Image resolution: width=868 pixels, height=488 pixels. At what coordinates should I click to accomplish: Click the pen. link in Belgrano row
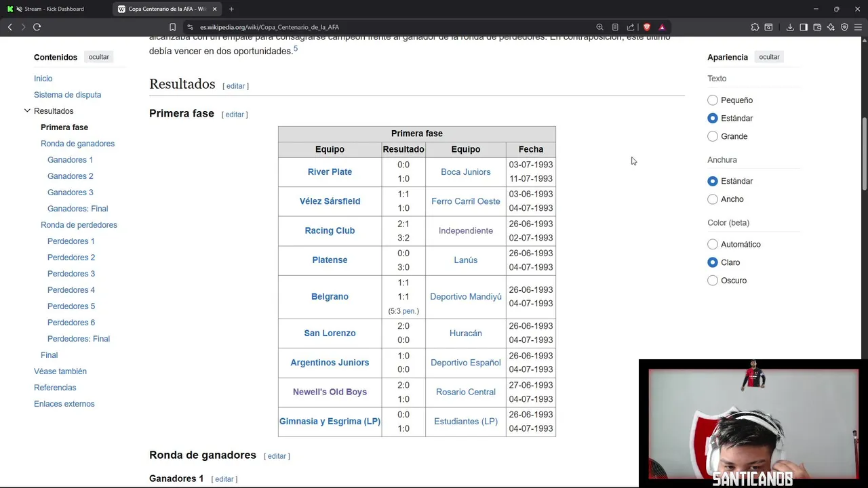tap(410, 311)
